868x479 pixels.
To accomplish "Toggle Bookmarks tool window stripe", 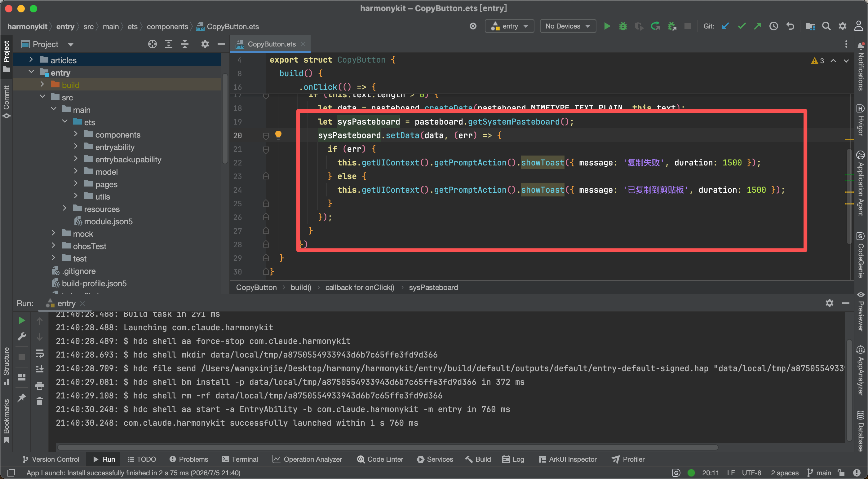I will 6,421.
